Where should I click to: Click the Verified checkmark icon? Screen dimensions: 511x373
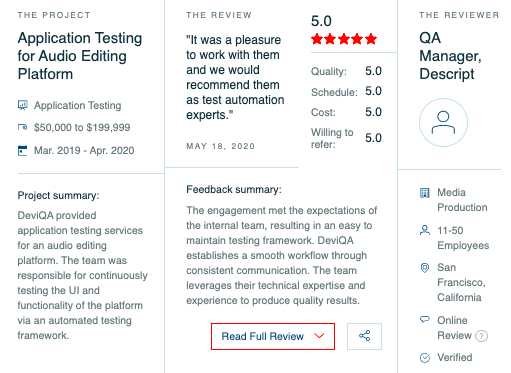click(x=424, y=358)
